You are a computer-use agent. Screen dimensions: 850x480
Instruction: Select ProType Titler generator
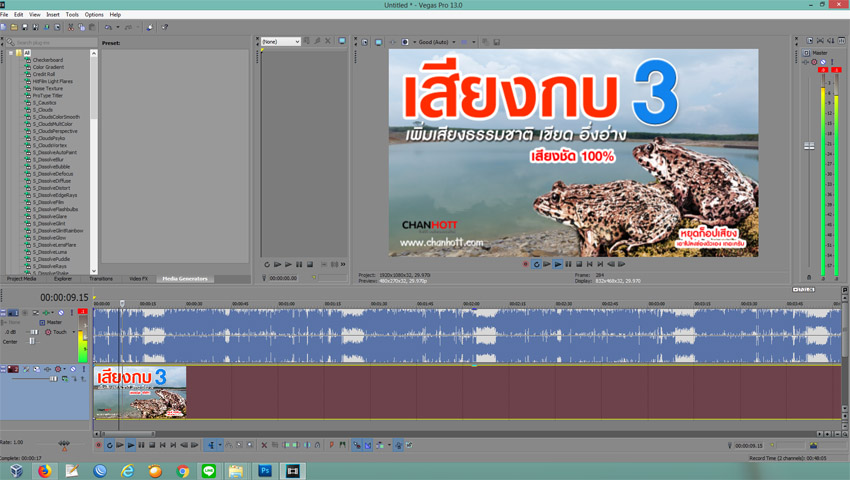48,95
